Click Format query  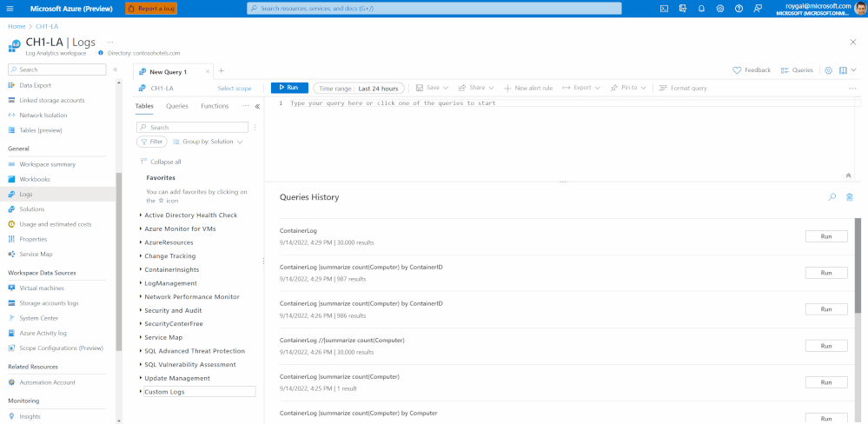[683, 88]
